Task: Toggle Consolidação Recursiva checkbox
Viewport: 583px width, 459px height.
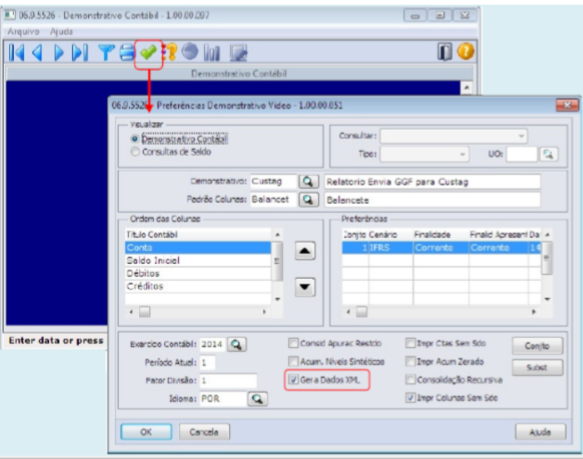Action: tap(410, 380)
